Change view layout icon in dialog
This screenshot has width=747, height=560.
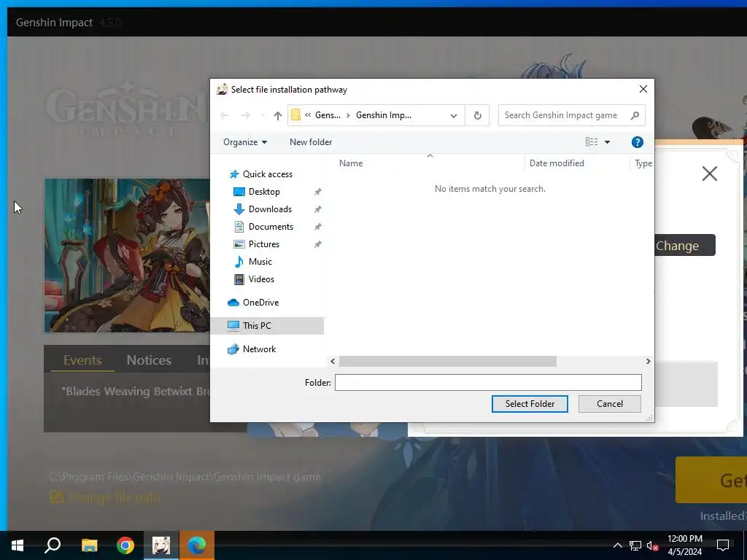tap(592, 142)
